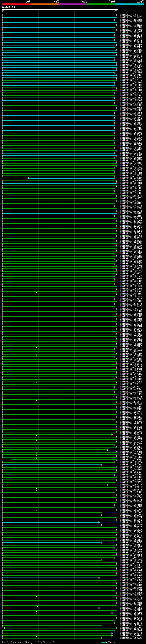The width and height of the screenshot is (146, 644).
Task: Open hit UniRef100_Q6UCR8
Action: click(x=131, y=289)
